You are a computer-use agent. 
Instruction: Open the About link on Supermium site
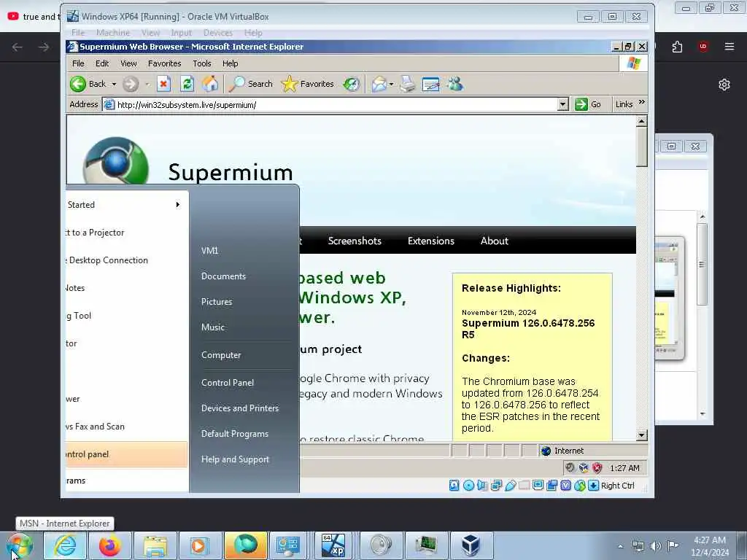(494, 241)
